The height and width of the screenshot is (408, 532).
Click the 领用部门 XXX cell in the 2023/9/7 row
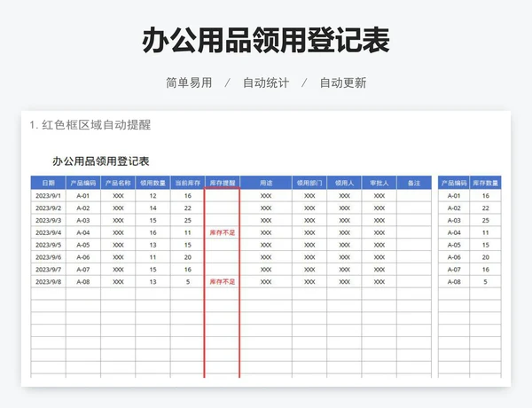click(x=309, y=270)
